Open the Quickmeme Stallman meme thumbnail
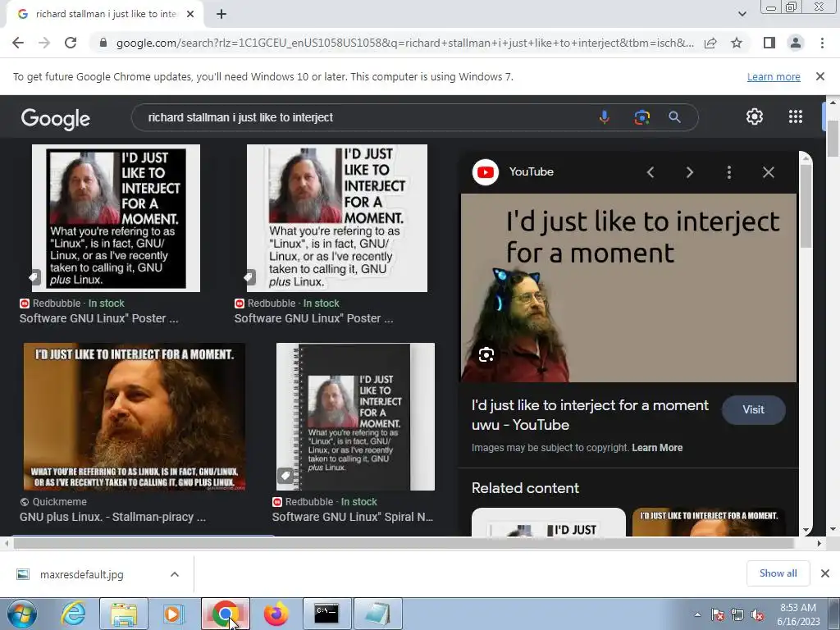The image size is (840, 630). (x=134, y=417)
